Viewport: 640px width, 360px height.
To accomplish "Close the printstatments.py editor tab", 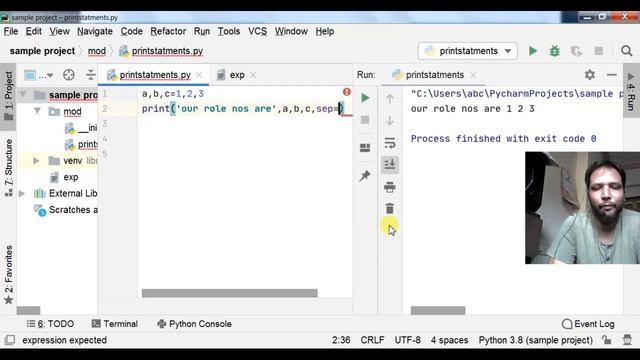I will tap(199, 75).
